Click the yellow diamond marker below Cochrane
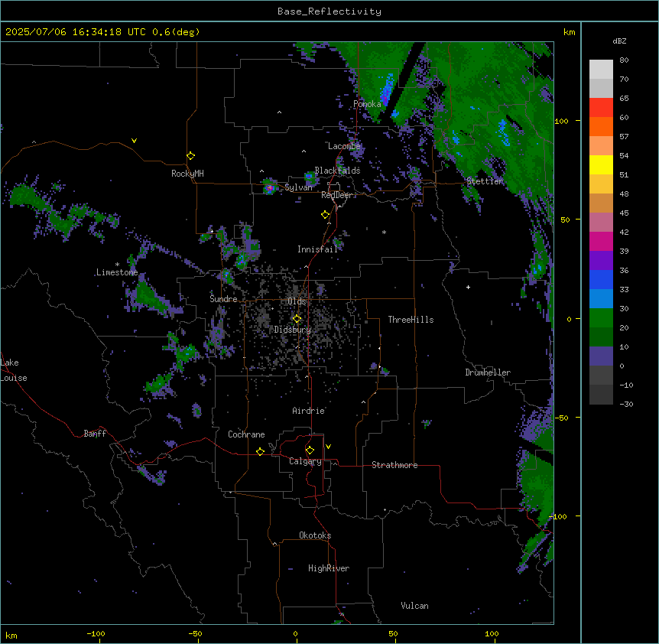This screenshot has height=644, width=659. click(261, 451)
